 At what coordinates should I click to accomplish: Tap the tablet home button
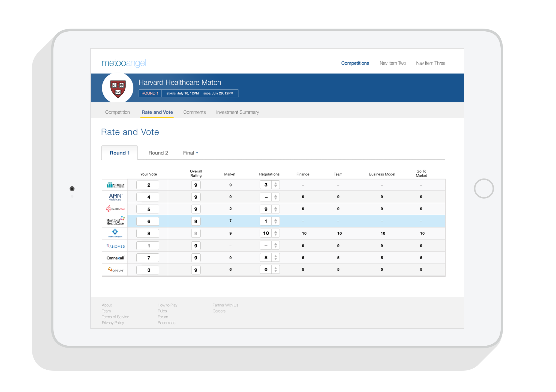click(484, 189)
